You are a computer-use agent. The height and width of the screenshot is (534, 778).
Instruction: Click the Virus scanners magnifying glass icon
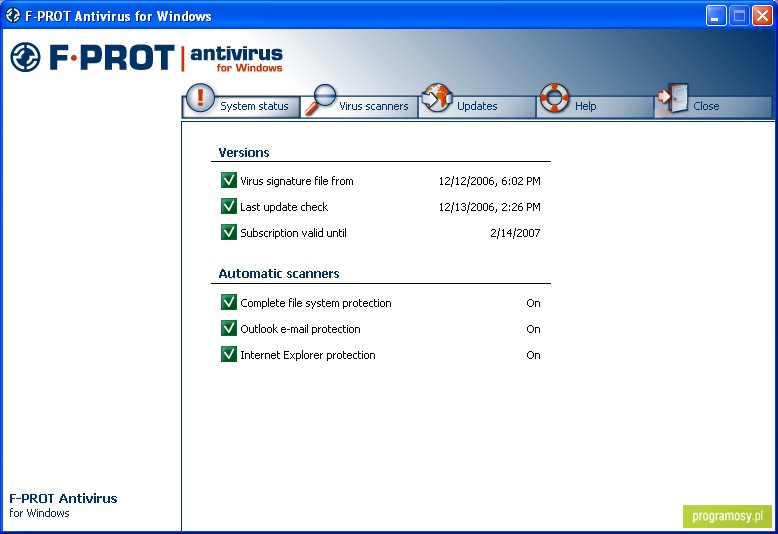pos(320,99)
